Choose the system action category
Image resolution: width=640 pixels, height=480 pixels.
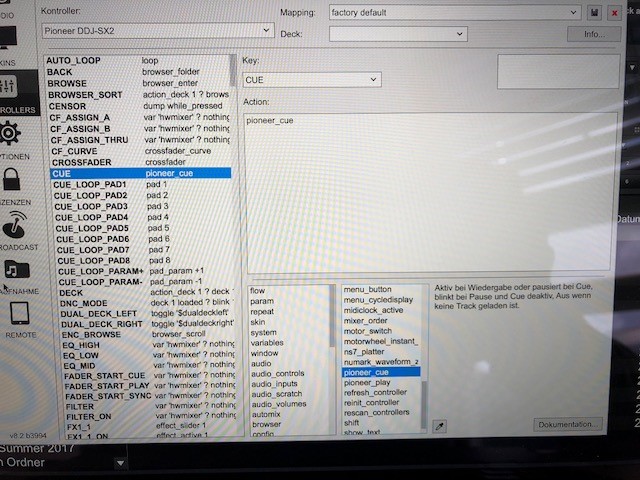[264, 333]
